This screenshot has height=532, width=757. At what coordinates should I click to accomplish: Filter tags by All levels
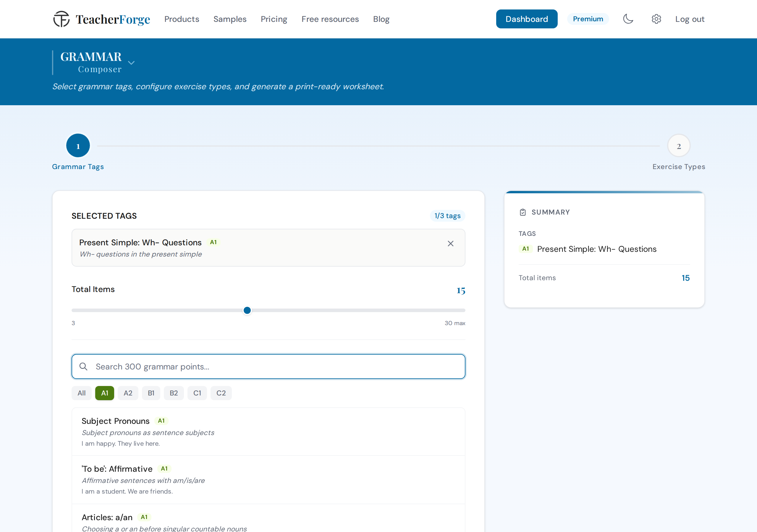point(81,393)
